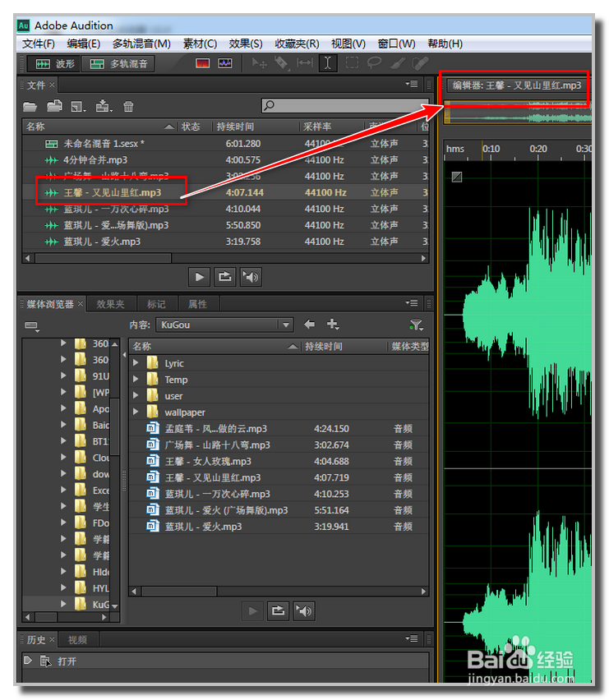Click the drives dropdown icon in Media Browser

pos(32,326)
